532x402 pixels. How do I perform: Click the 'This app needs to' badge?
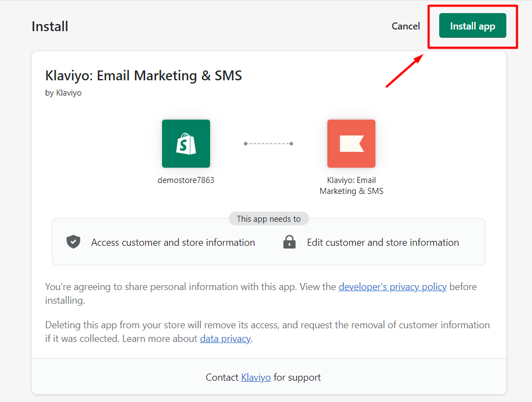click(268, 219)
